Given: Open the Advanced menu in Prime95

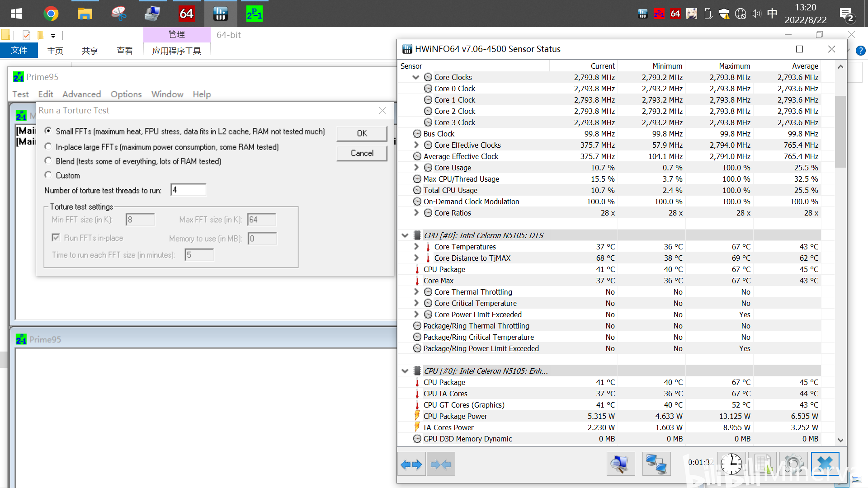Looking at the screenshot, I should 81,94.
